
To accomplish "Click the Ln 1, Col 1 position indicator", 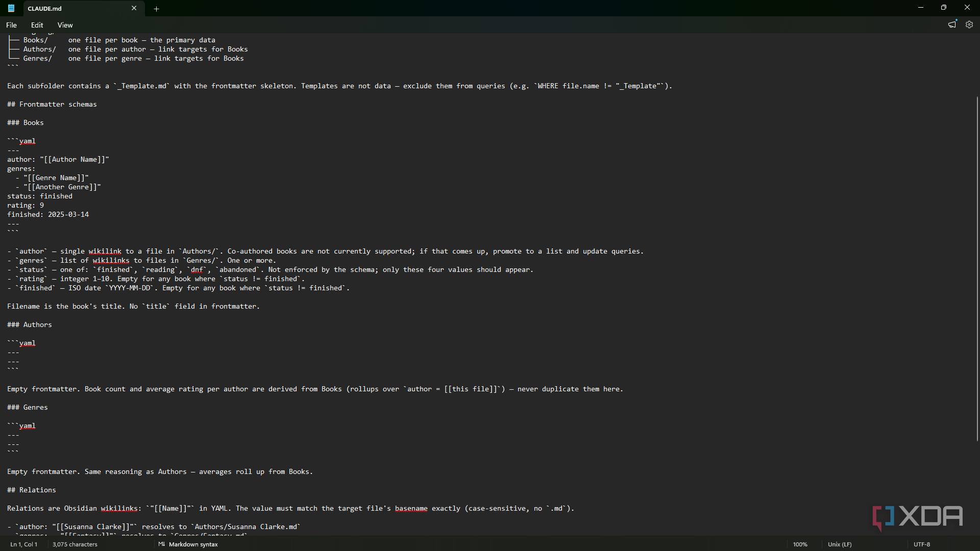I will tap(24, 544).
